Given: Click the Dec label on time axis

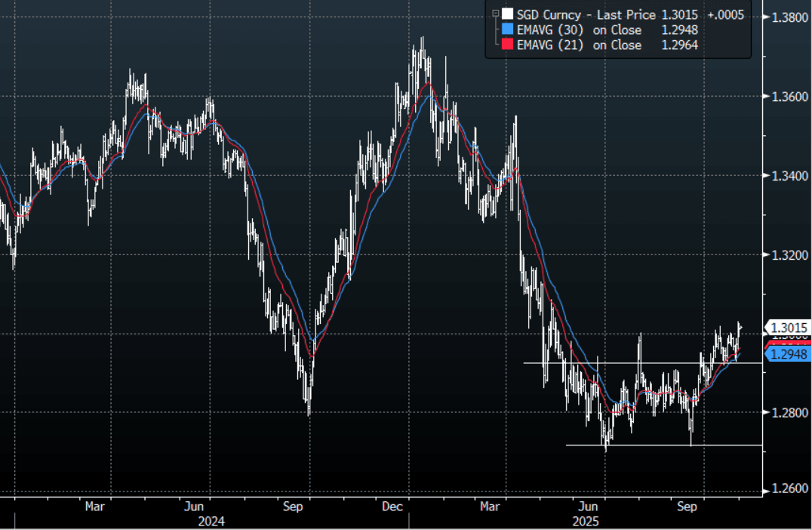Looking at the screenshot, I should click(x=390, y=507).
